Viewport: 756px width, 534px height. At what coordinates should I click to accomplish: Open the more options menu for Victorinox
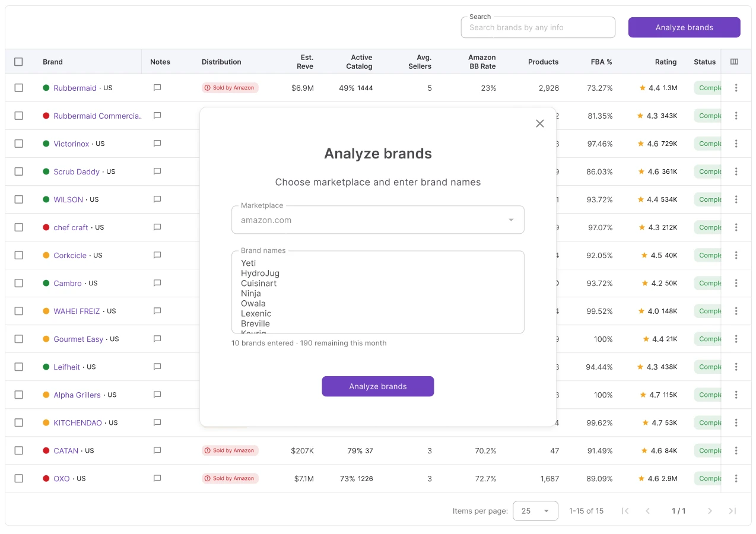[x=736, y=144]
